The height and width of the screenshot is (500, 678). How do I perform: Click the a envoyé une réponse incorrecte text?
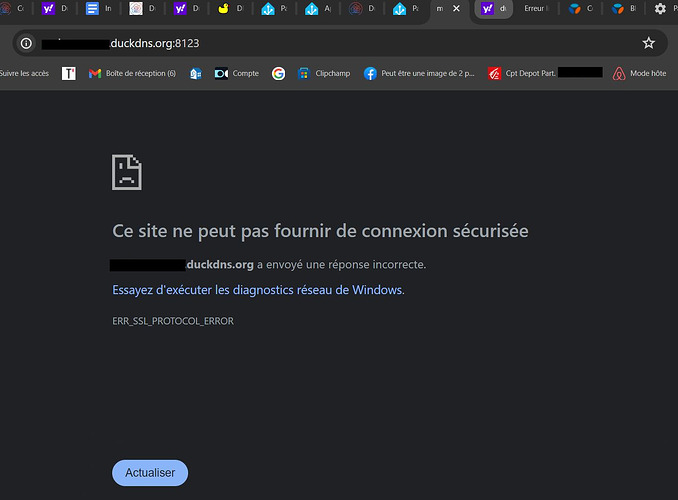click(x=342, y=264)
